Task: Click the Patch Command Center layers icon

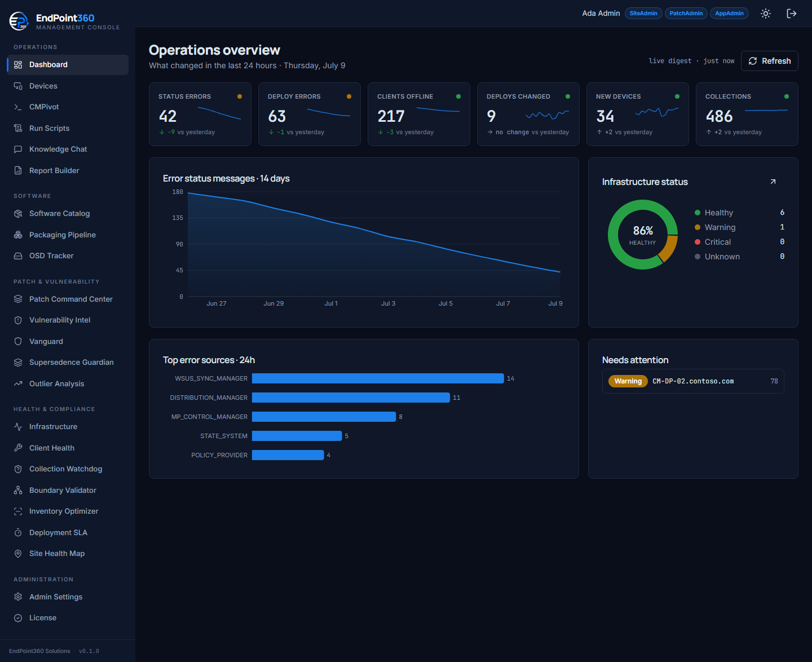Action: point(18,299)
